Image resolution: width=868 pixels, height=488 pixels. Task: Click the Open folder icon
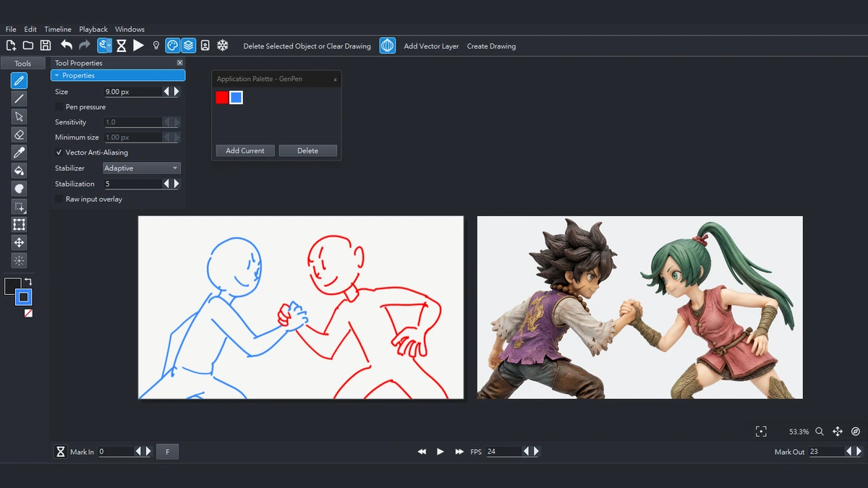[x=27, y=46]
